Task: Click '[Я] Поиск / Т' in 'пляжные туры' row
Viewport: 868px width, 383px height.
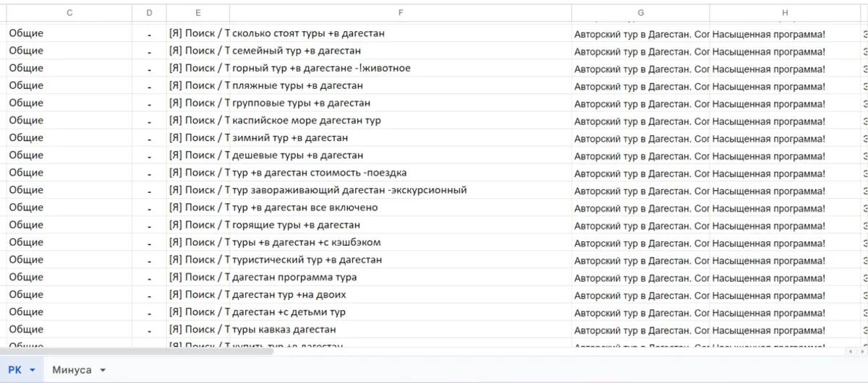Action: tap(199, 86)
